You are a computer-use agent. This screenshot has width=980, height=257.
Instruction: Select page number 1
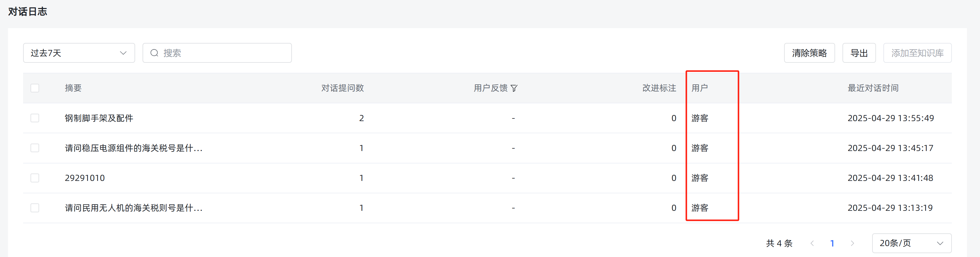click(832, 243)
